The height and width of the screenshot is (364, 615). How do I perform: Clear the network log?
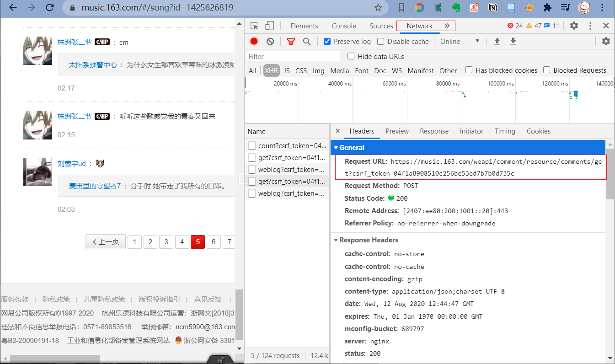coord(270,42)
